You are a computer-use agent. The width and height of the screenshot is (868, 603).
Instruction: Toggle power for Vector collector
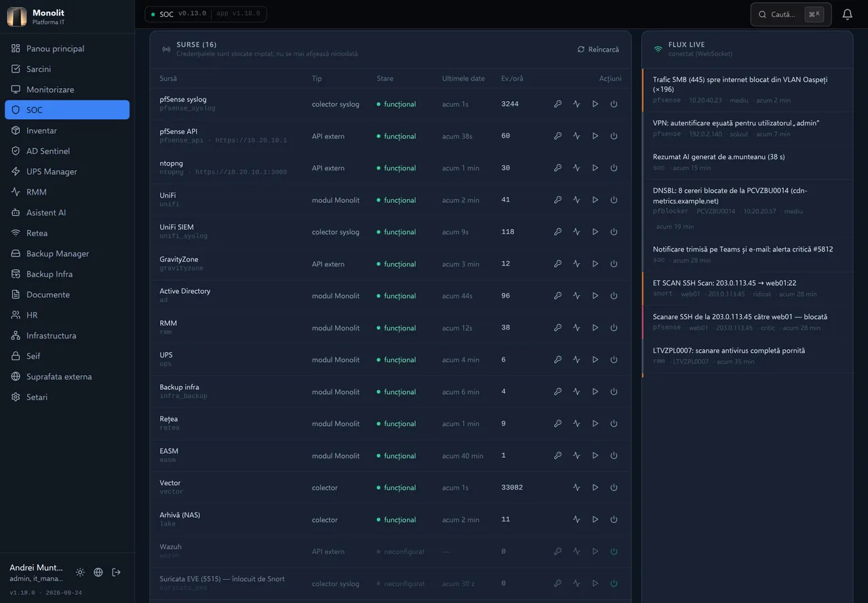click(x=614, y=488)
